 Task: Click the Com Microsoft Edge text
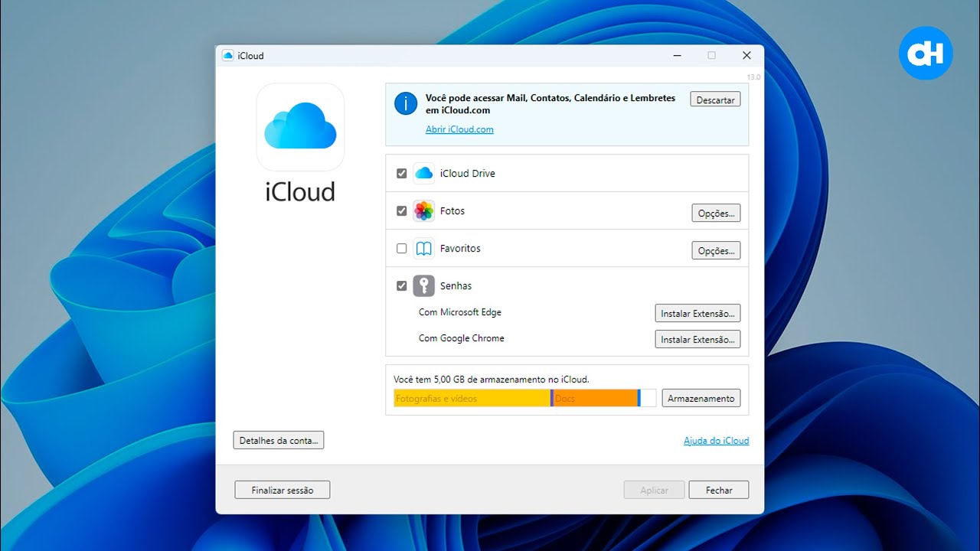[460, 312]
